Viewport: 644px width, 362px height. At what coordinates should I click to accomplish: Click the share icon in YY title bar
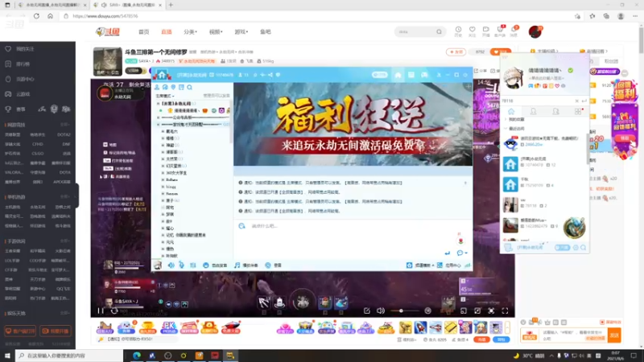click(x=270, y=75)
